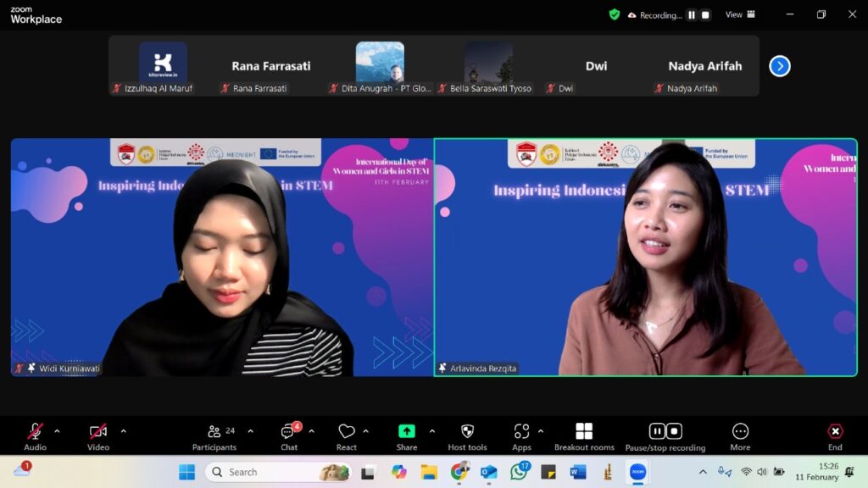868x488 pixels.
Task: Open the React heart menu
Action: click(x=347, y=436)
